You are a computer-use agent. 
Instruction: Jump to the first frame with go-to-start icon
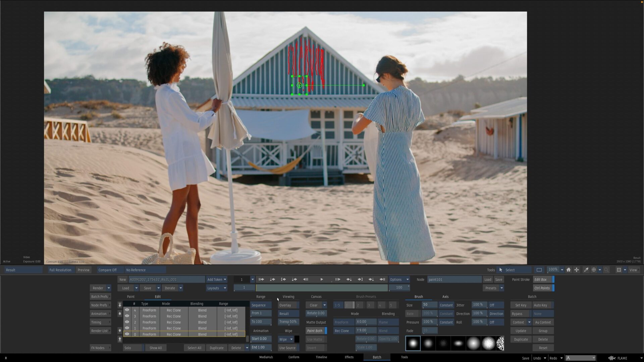click(x=262, y=279)
